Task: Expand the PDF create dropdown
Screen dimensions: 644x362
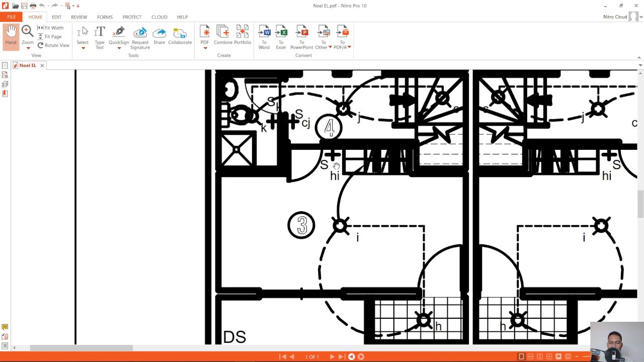Action: click(205, 48)
